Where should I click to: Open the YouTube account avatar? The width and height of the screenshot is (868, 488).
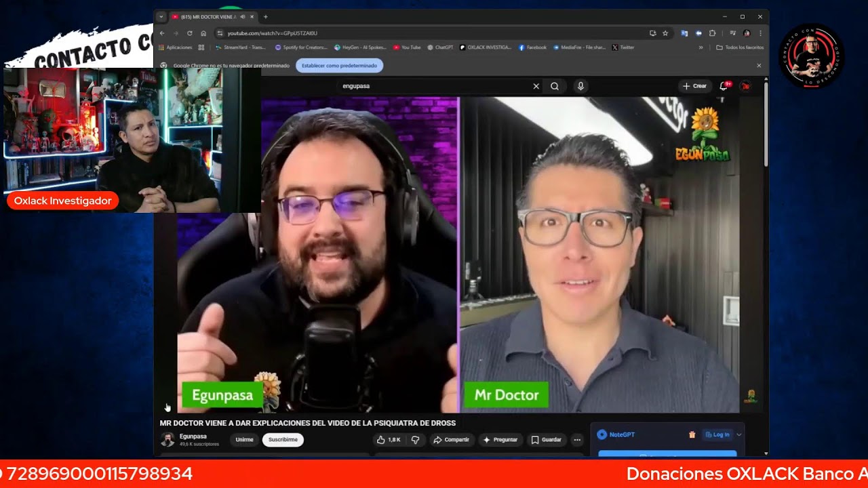[x=745, y=86]
